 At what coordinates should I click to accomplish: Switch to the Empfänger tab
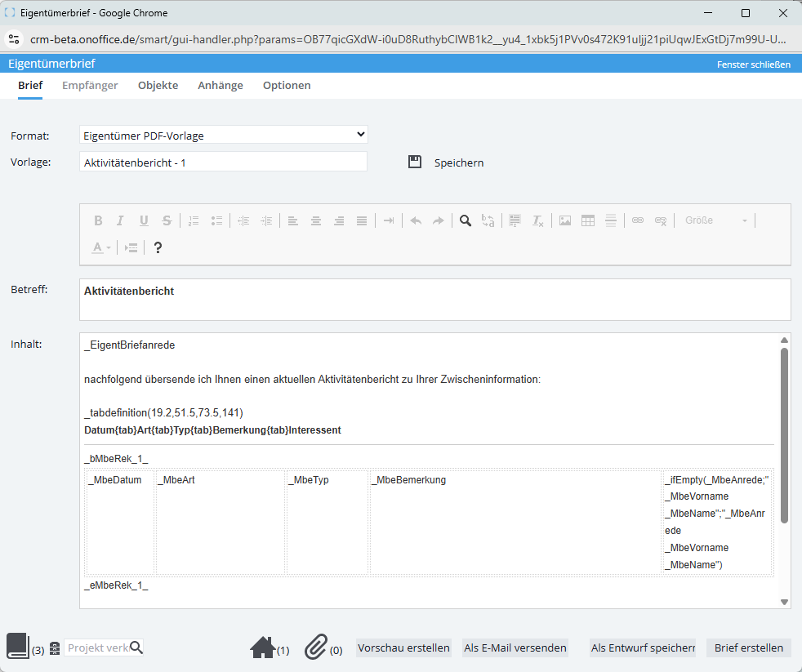coord(90,86)
